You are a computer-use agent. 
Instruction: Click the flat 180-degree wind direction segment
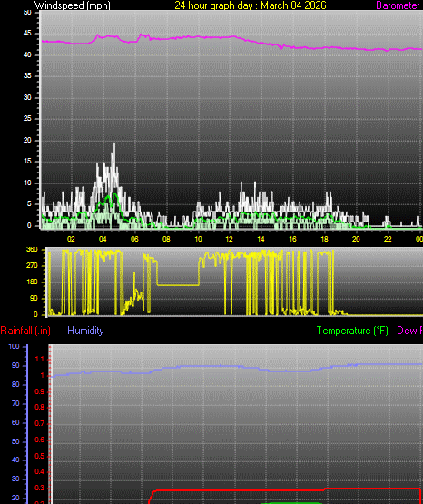[178, 285]
